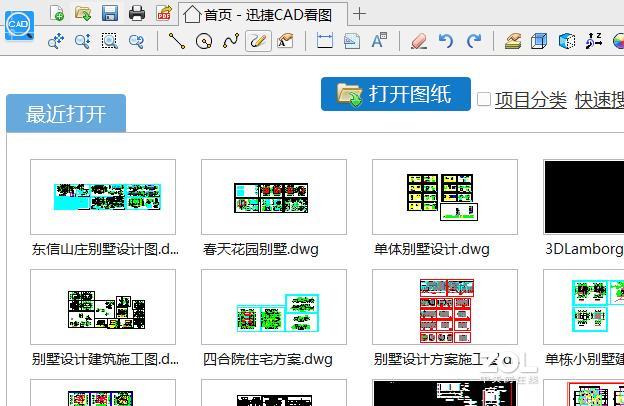Enable the 项目分类 checkbox

point(484,99)
